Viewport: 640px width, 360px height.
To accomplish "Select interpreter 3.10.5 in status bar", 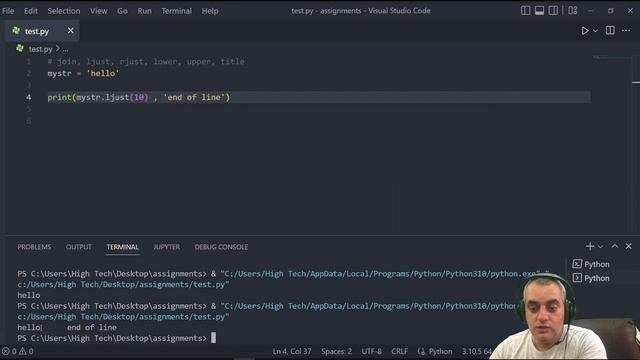I will (477, 351).
